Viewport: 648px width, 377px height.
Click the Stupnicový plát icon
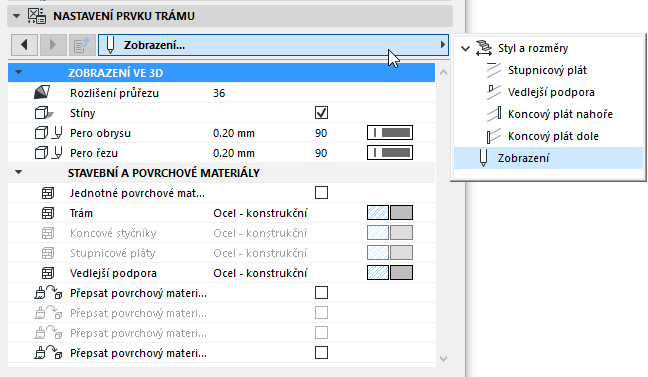(x=494, y=70)
